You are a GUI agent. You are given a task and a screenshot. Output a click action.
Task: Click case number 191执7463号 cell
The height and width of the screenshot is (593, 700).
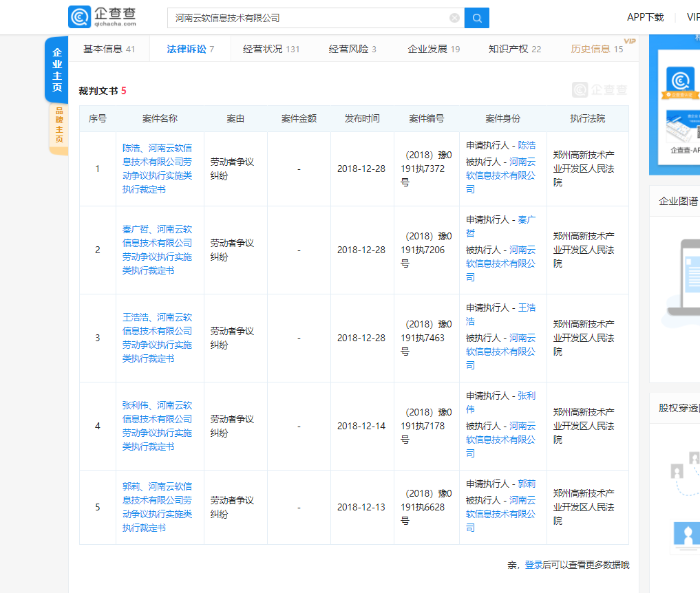click(426, 338)
